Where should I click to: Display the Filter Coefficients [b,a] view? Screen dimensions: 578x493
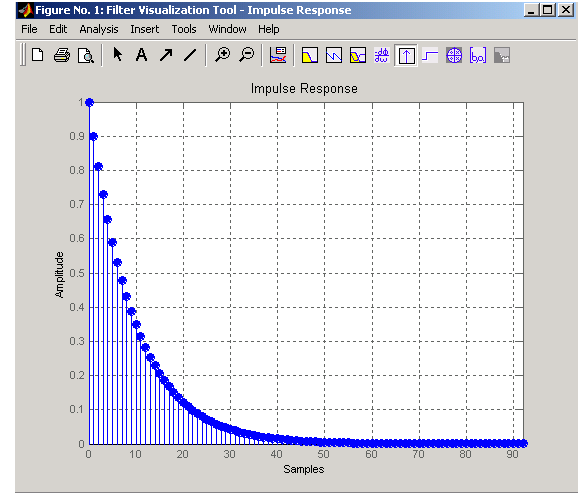coord(478,56)
